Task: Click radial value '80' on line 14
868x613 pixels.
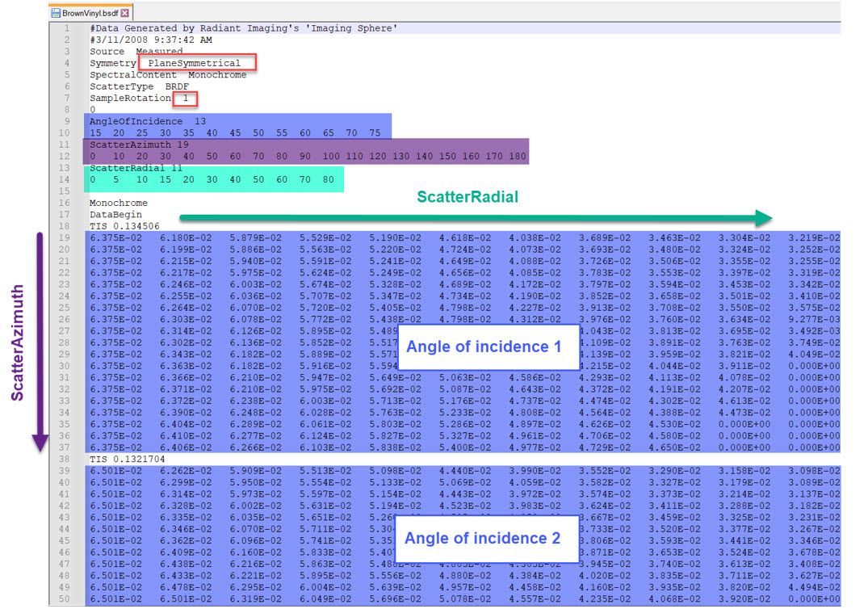Action: coord(329,179)
